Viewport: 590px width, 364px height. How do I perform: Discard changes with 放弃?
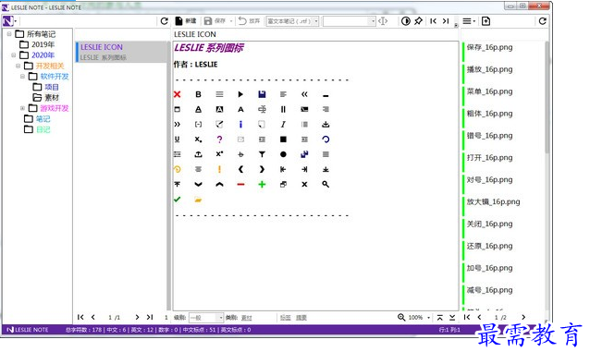(x=249, y=21)
